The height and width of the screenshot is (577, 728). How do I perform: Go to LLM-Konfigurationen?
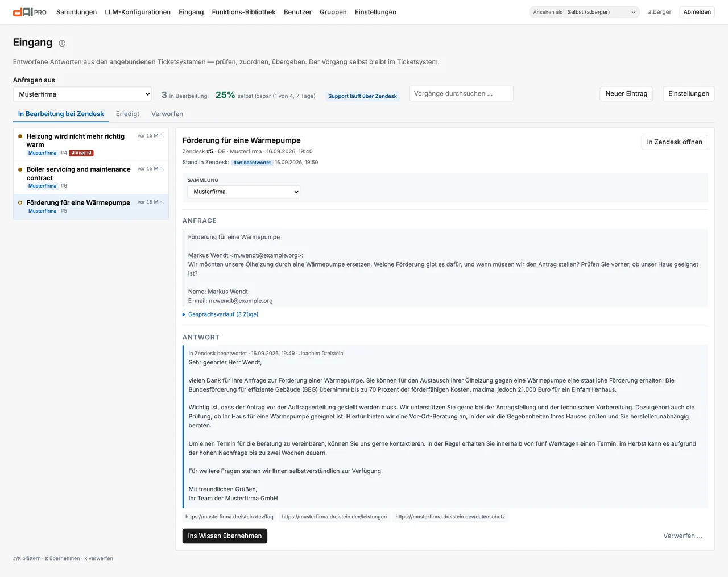(x=138, y=12)
